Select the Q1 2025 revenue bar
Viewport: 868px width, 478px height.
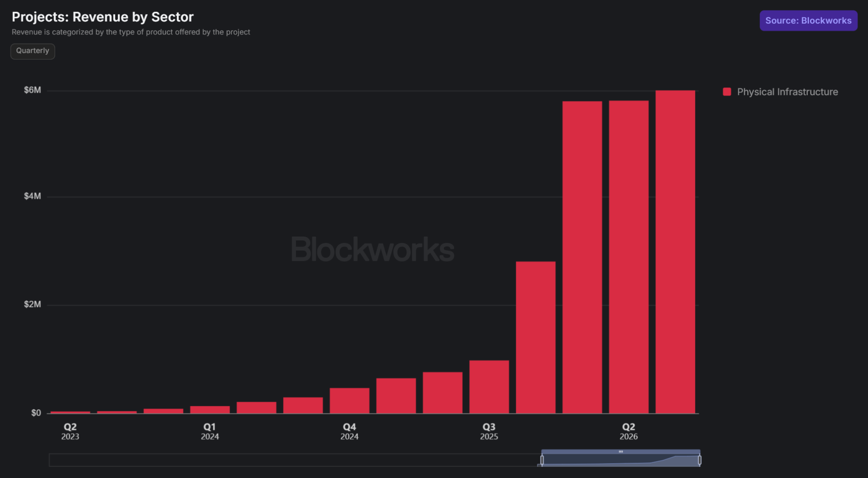pyautogui.click(x=396, y=396)
